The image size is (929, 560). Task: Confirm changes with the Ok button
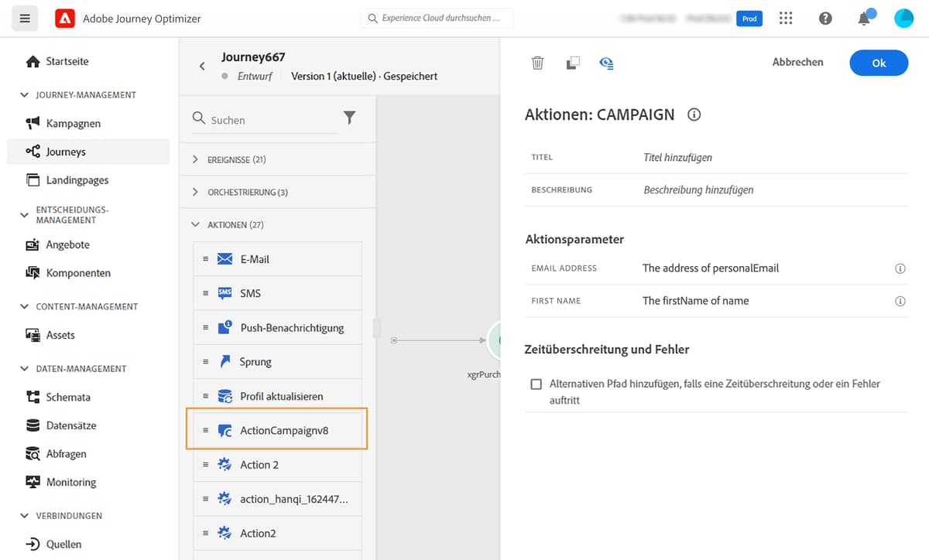coord(878,63)
